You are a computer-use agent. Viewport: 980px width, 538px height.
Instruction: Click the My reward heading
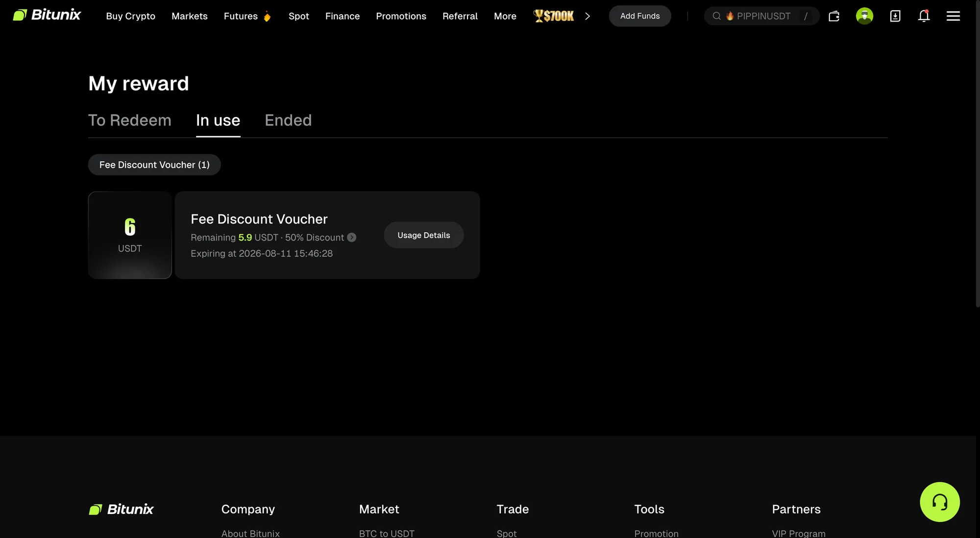[x=139, y=84]
